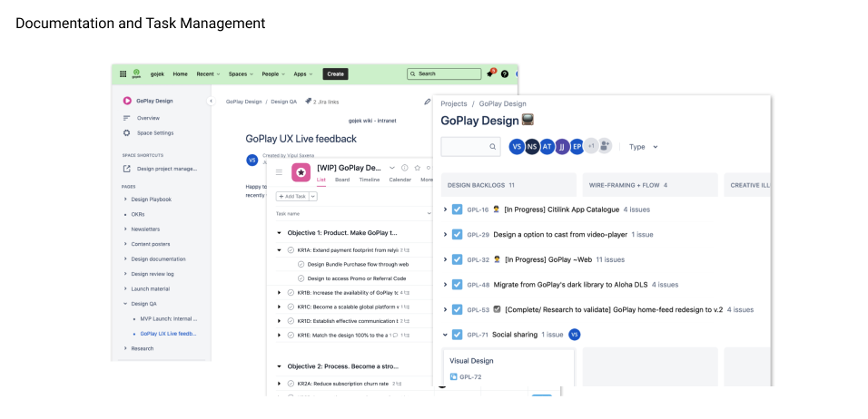Viewport: 868px width, 419px height.
Task: Click the VS assignee avatar on GPL-71
Action: pyautogui.click(x=575, y=335)
